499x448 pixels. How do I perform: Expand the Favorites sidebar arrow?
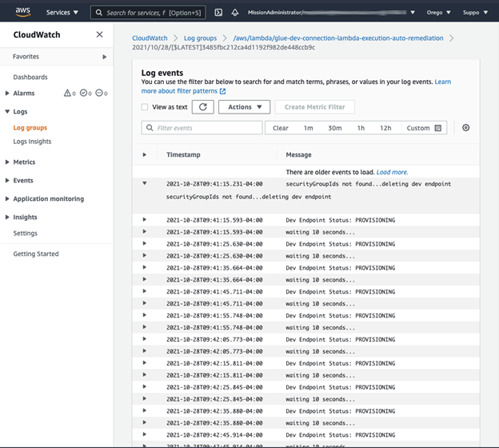104,57
